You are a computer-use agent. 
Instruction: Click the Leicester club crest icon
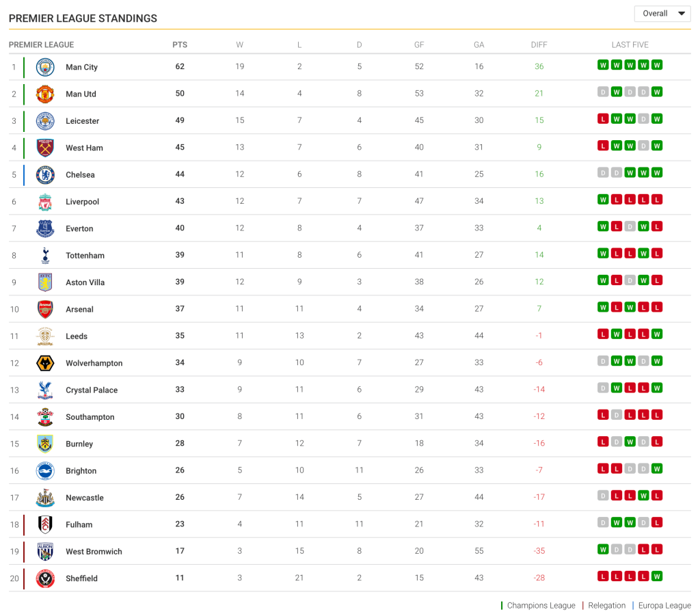click(45, 121)
